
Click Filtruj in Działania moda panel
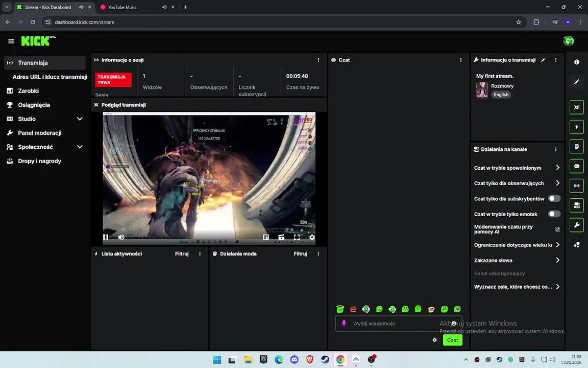300,254
